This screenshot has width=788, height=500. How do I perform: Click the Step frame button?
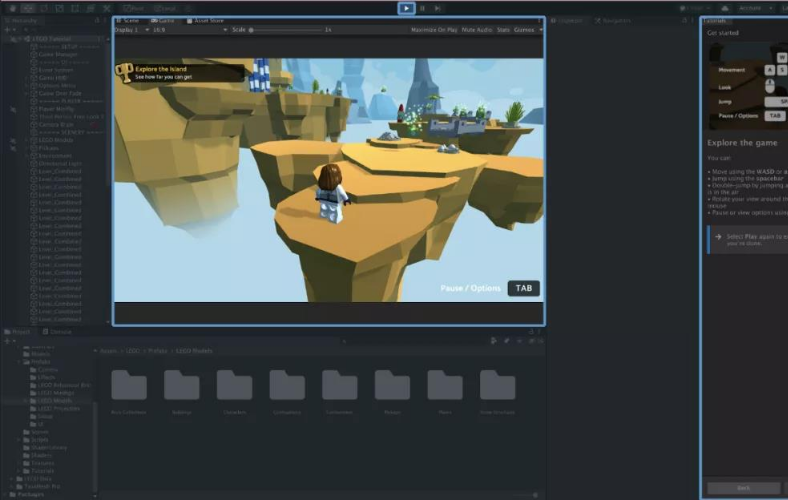(x=438, y=8)
